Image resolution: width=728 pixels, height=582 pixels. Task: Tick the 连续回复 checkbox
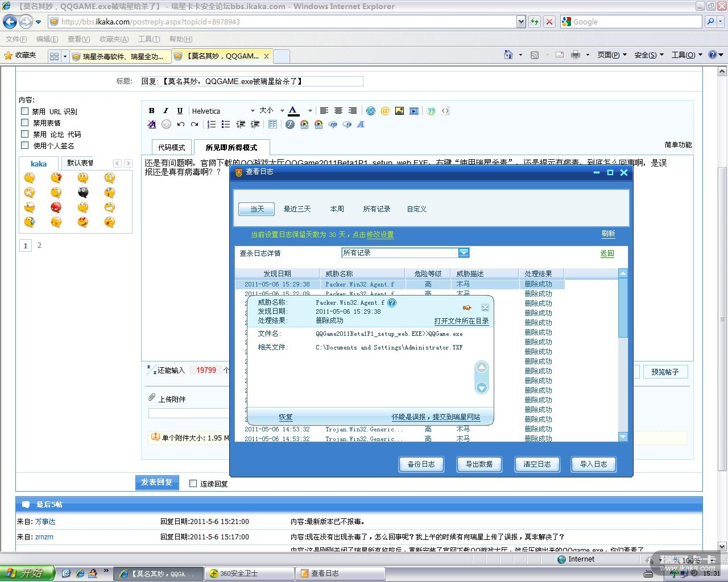click(x=193, y=484)
